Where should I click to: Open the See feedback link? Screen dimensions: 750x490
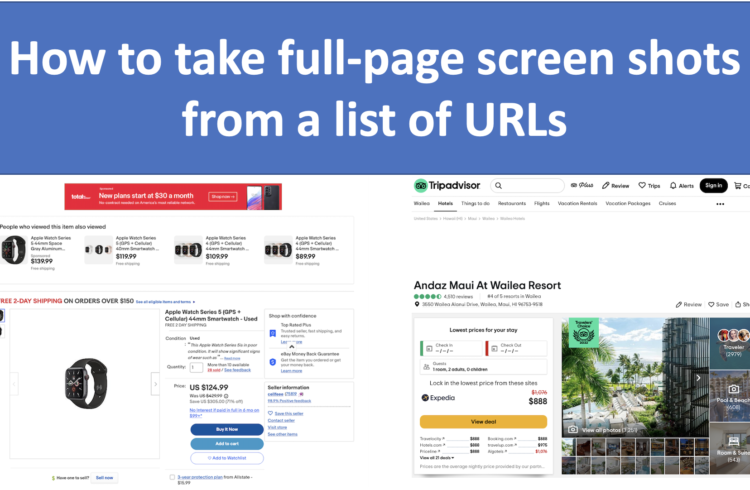[237, 370]
